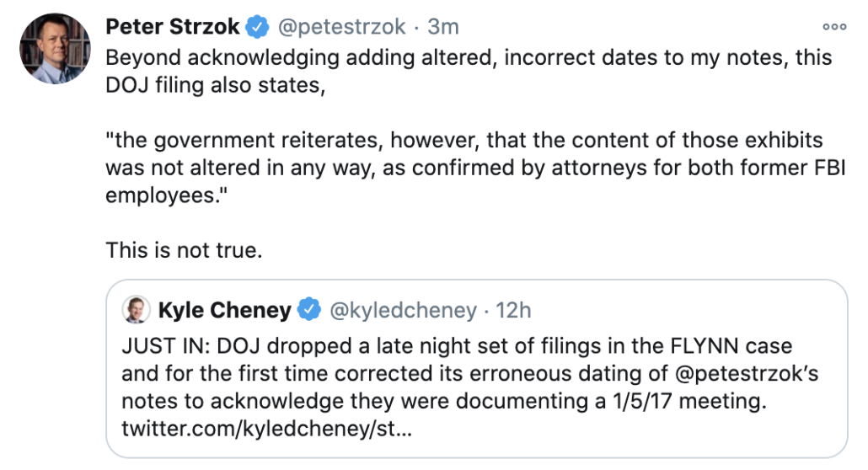Click the verified badge beside Kyle Cheney
Viewport: 868px width, 470px height.
(x=311, y=311)
